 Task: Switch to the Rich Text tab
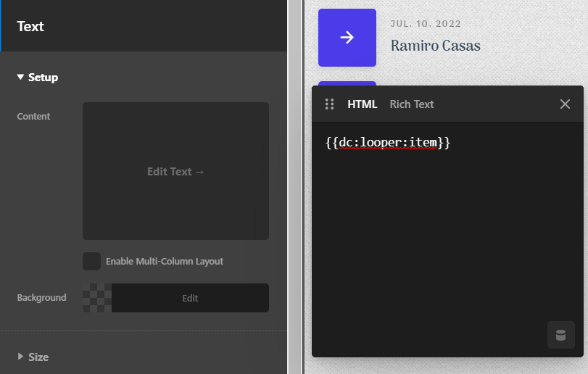(x=411, y=104)
